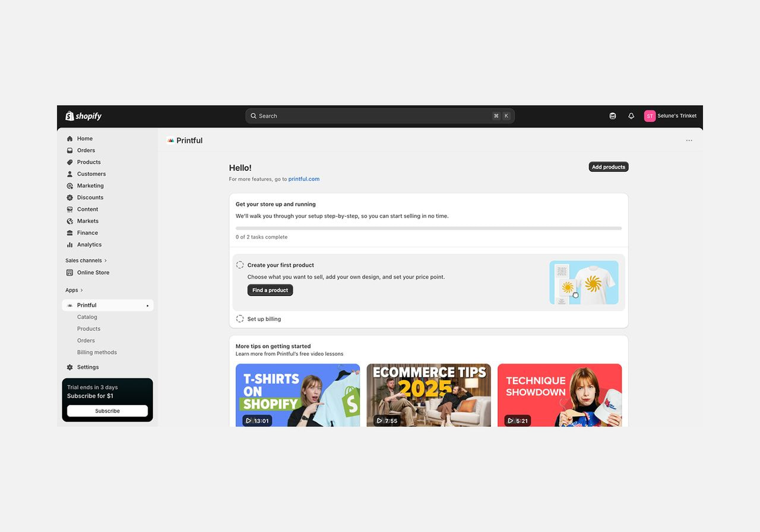Play the 7:55 Ecommerce Tips video

pyautogui.click(x=387, y=420)
